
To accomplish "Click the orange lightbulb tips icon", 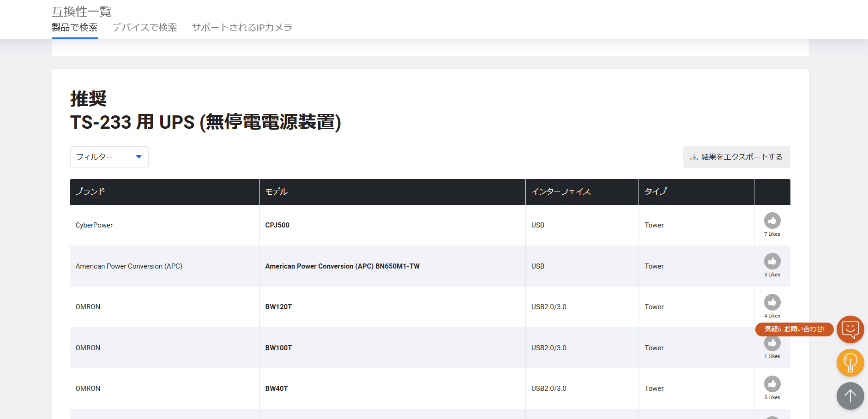I will [850, 363].
